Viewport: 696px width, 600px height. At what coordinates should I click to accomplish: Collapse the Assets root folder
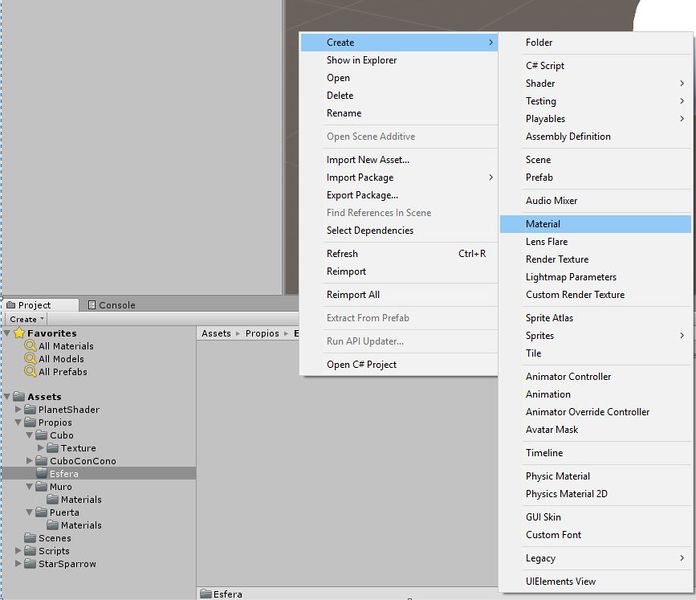pos(7,396)
